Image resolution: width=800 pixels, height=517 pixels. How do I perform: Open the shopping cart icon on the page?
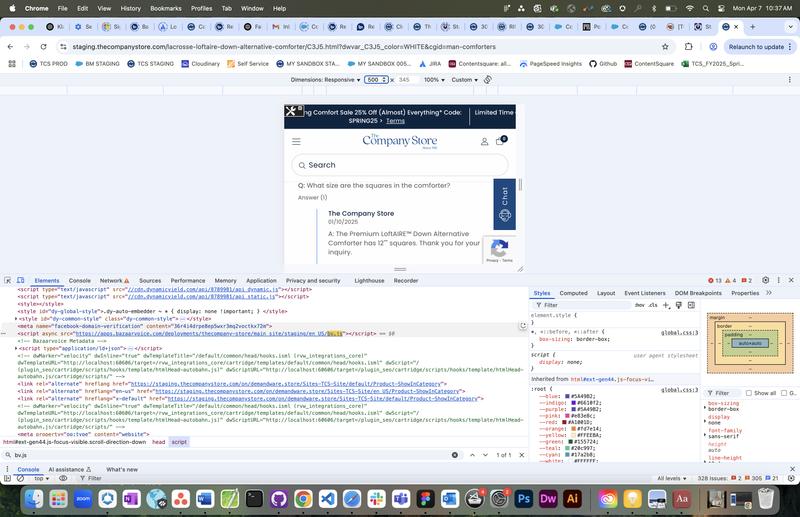(501, 140)
